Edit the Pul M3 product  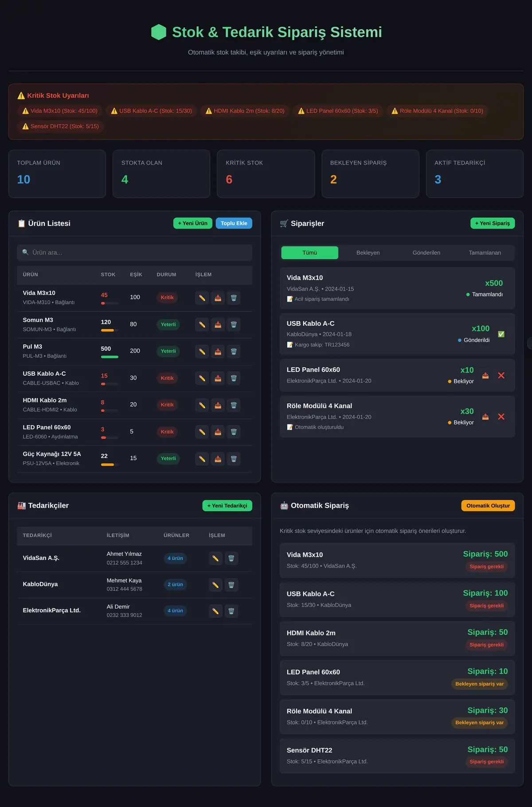point(202,351)
